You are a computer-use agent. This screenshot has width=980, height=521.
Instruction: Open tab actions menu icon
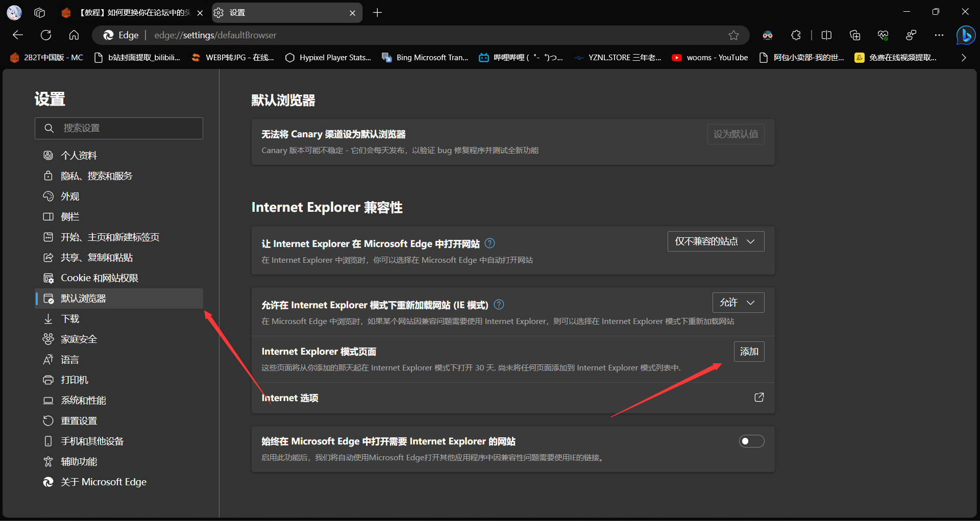tap(40, 13)
